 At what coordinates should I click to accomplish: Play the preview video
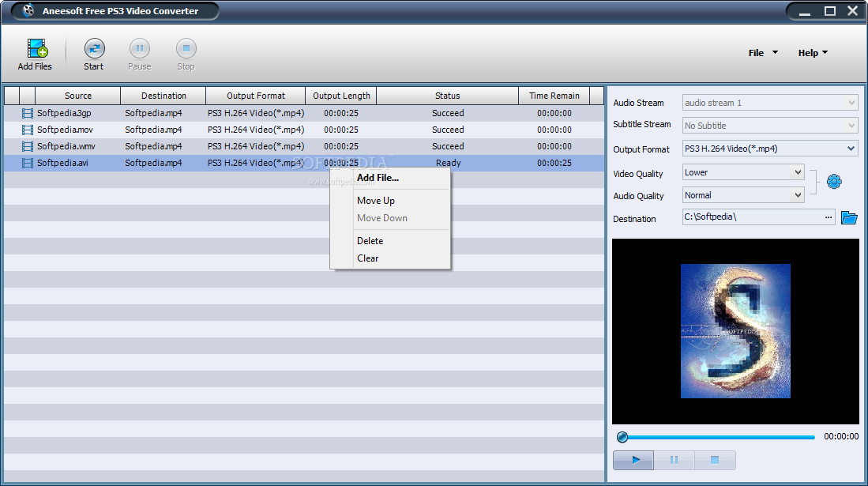tap(634, 460)
